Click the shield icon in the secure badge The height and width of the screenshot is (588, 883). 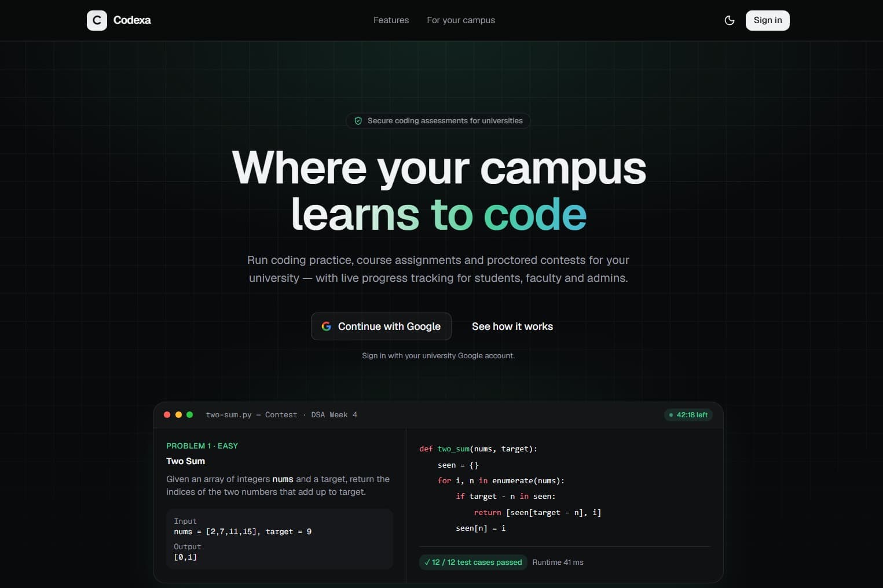click(358, 121)
